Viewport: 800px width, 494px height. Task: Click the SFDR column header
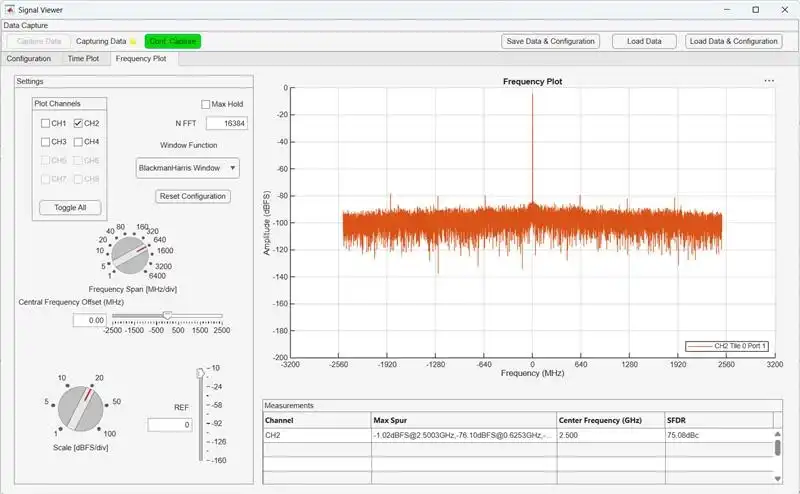pyautogui.click(x=719, y=421)
